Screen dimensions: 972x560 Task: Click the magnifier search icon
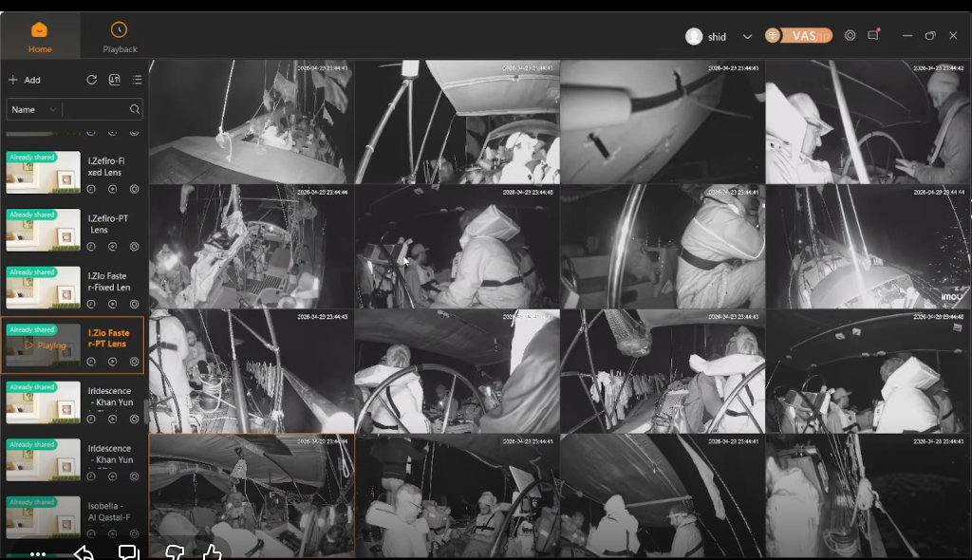[x=135, y=110]
